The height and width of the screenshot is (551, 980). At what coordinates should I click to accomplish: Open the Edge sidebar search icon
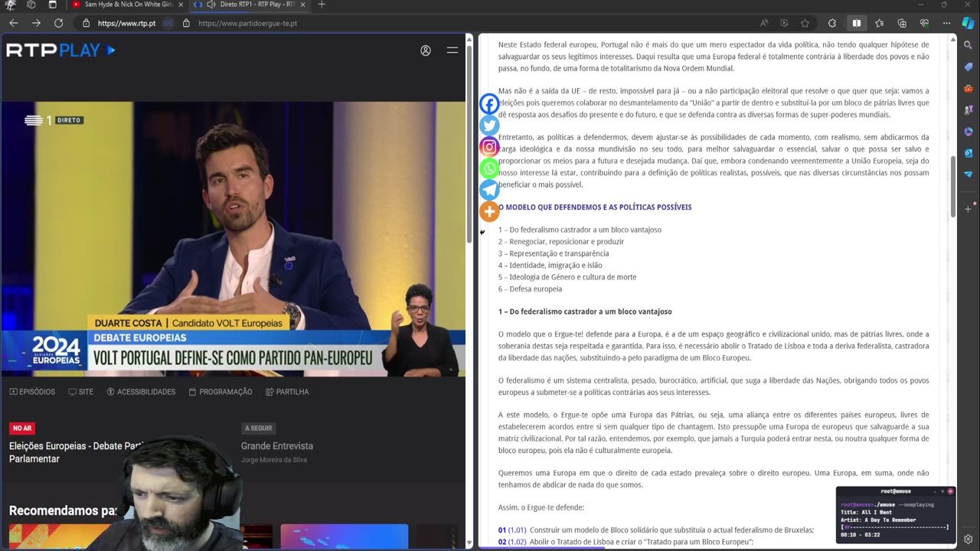point(969,46)
